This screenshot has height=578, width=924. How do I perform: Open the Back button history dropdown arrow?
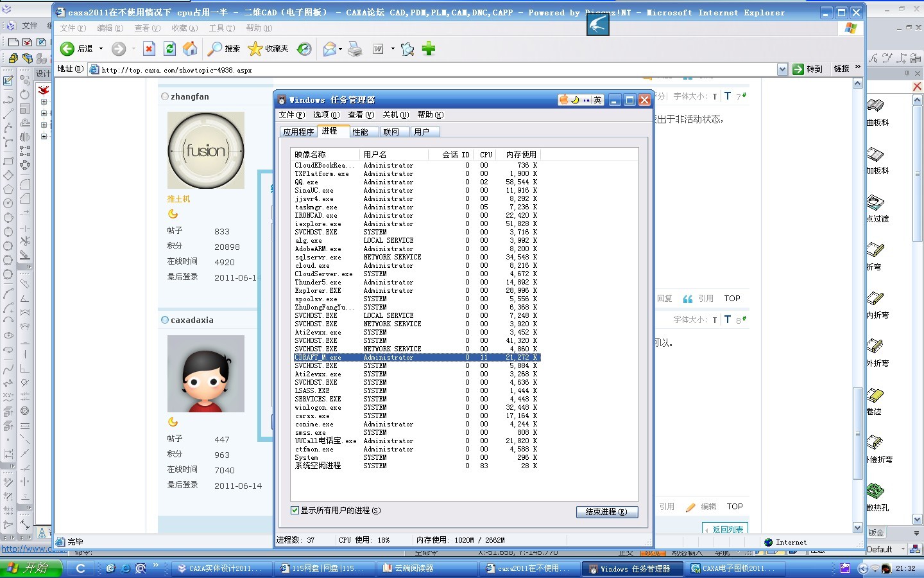click(x=101, y=49)
